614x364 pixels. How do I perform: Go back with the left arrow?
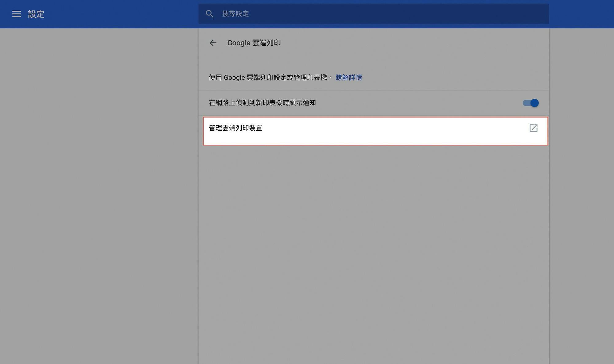click(213, 43)
